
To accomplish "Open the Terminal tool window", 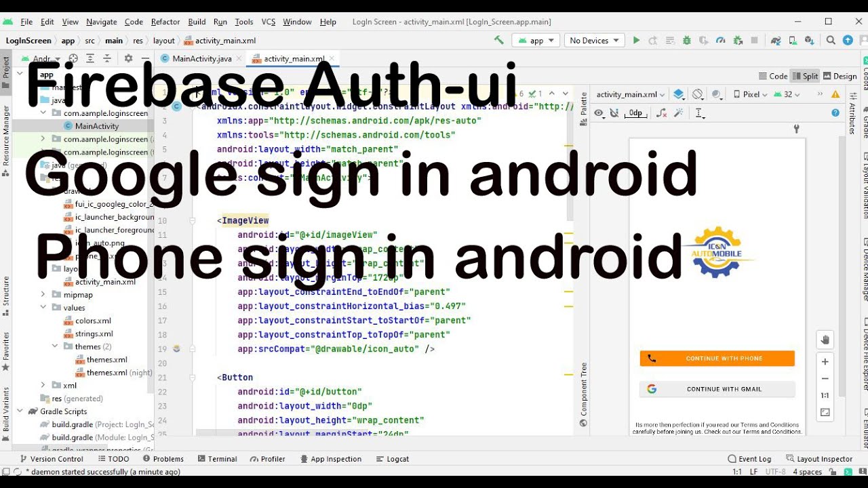I will tap(216, 459).
